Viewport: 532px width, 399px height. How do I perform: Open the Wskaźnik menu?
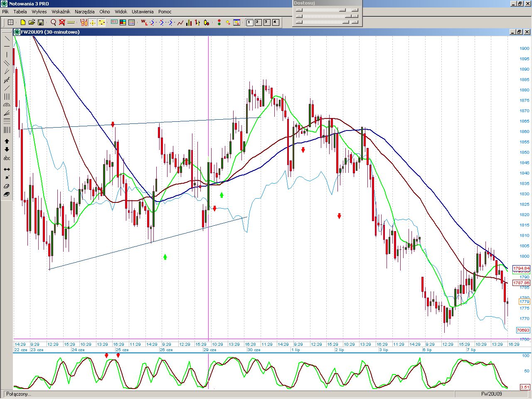61,12
